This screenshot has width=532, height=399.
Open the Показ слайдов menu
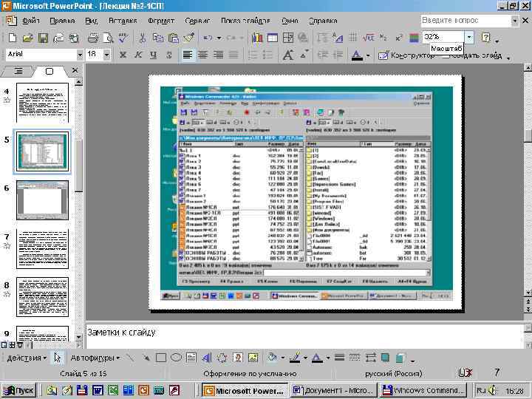[x=245, y=21]
